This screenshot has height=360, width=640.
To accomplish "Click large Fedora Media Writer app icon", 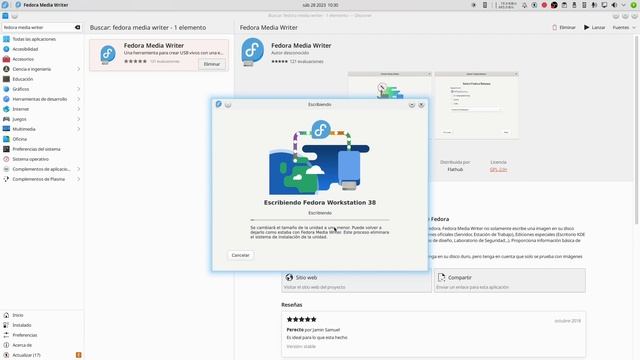I will [x=252, y=52].
